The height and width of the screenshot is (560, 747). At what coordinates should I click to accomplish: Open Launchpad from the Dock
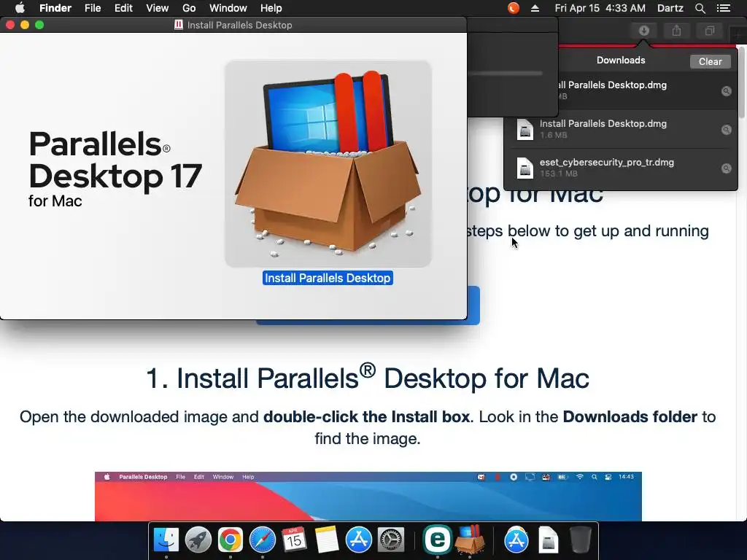[x=198, y=540]
